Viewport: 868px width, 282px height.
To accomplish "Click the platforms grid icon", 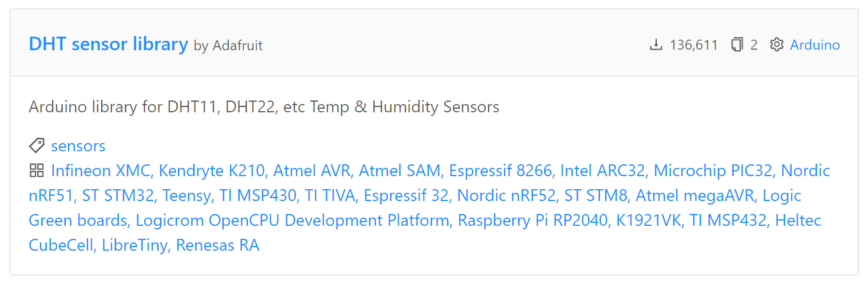I will coord(37,171).
